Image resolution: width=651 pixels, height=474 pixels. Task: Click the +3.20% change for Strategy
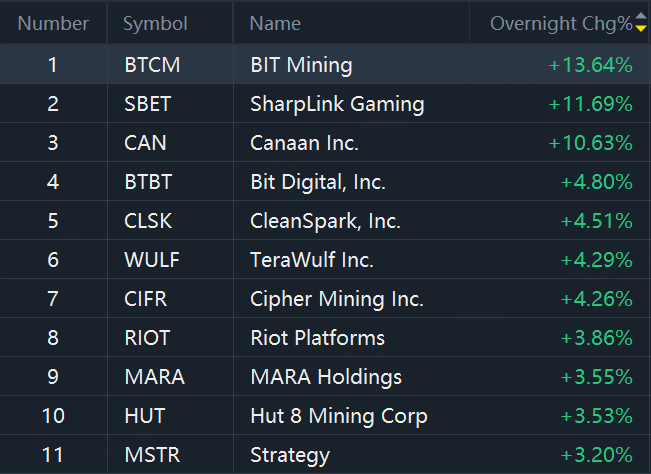click(x=597, y=455)
